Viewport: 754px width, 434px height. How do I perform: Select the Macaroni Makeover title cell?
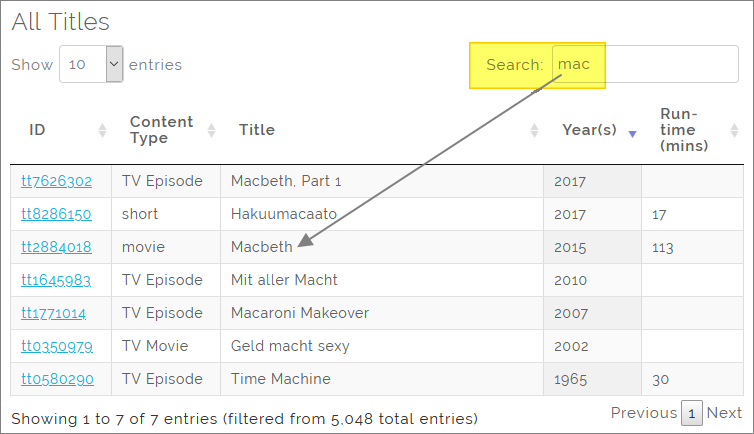[300, 313]
